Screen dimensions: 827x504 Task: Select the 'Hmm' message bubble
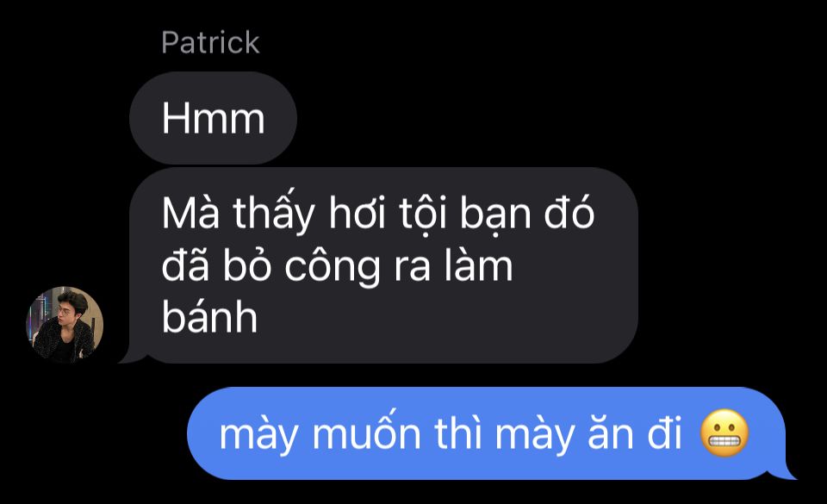(213, 118)
